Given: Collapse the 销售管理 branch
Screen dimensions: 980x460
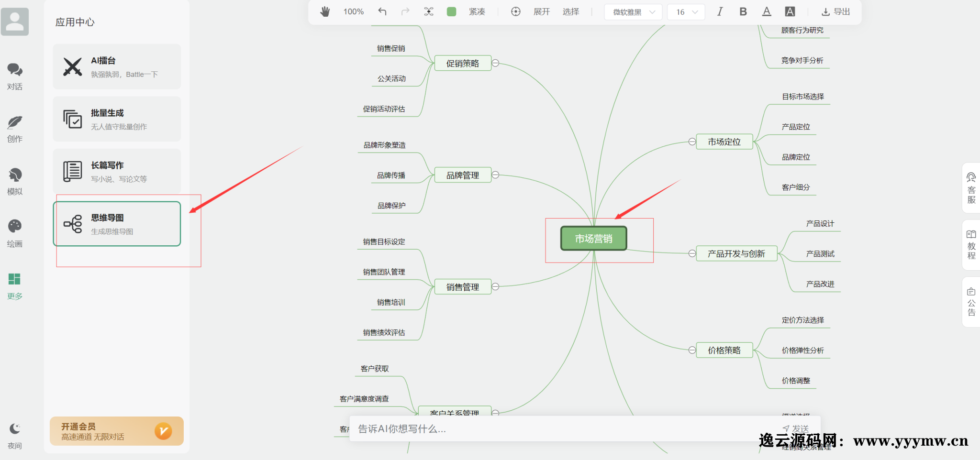Looking at the screenshot, I should pos(496,286).
